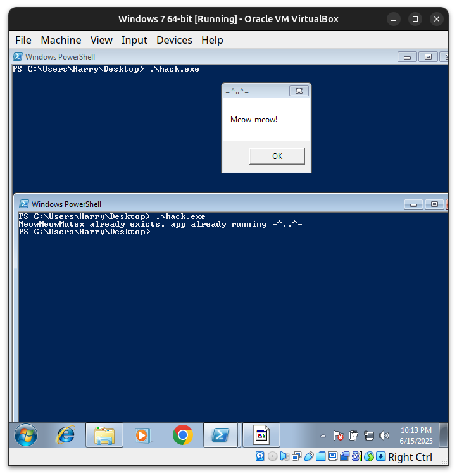Close the =^..^= message box
Screen dimensions: 457x476
pyautogui.click(x=299, y=91)
